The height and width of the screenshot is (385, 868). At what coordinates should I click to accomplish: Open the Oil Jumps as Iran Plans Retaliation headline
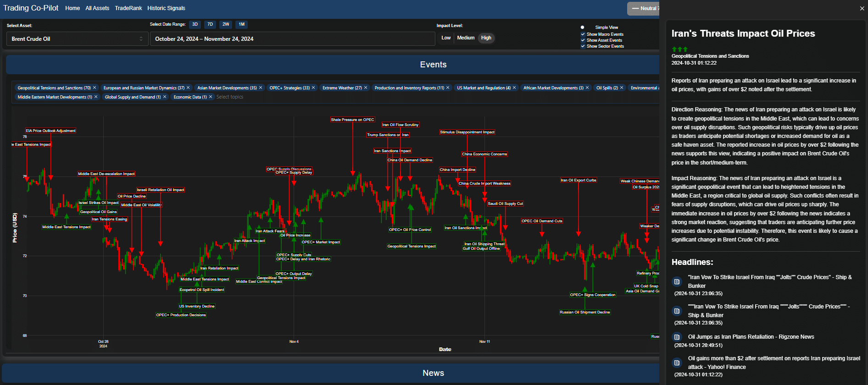click(751, 337)
